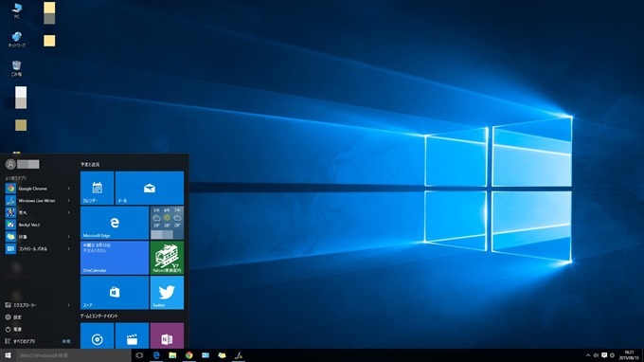The image size is (644, 362).
Task: Open the Movies & TV clapperboard tile
Action: (132, 335)
